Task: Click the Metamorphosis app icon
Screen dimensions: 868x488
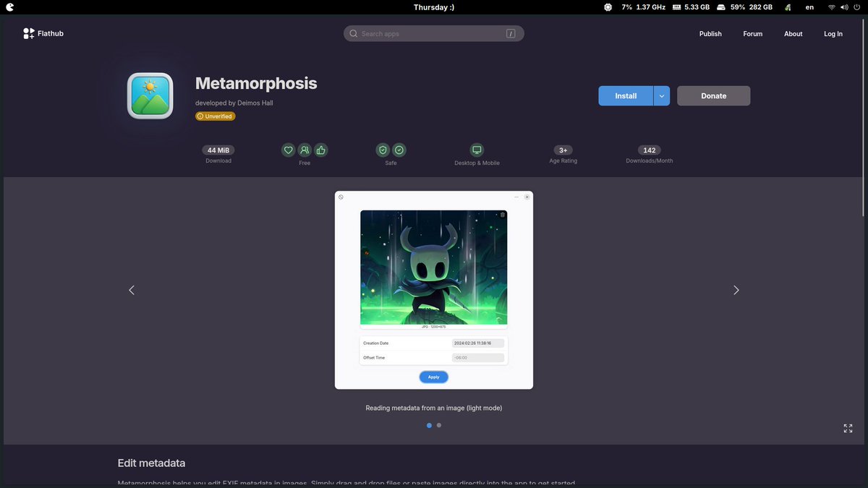Action: [x=150, y=95]
